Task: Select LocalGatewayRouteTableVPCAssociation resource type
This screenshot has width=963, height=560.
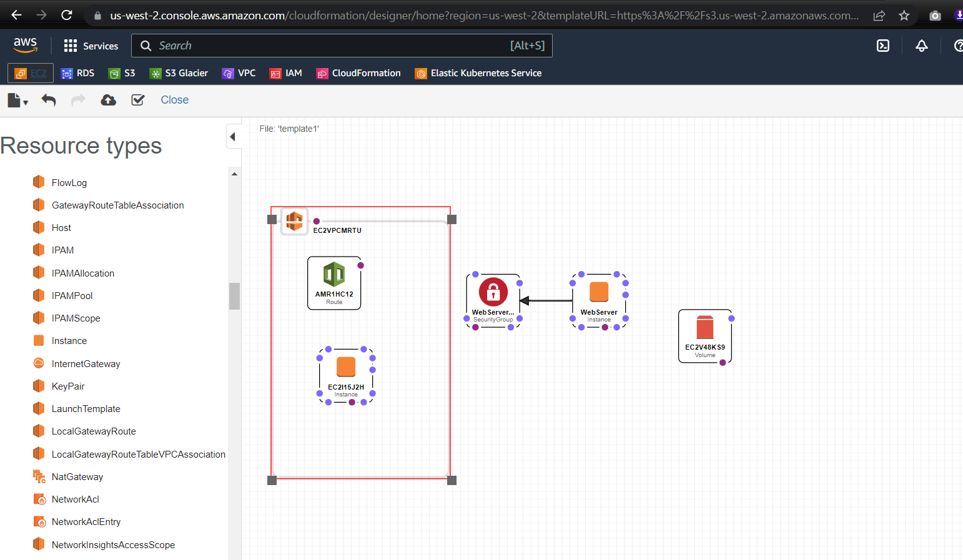Action: (138, 454)
